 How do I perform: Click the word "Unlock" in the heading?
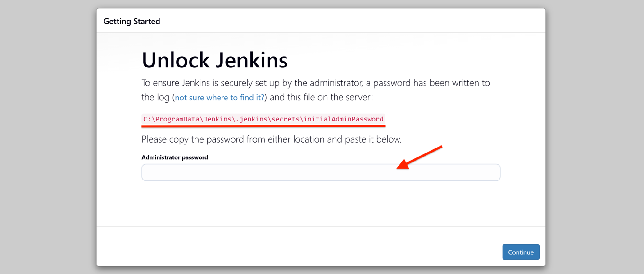coord(175,60)
